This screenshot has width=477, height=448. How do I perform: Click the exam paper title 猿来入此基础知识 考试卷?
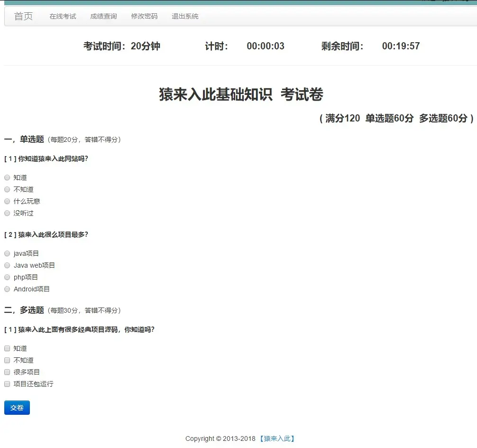[241, 94]
